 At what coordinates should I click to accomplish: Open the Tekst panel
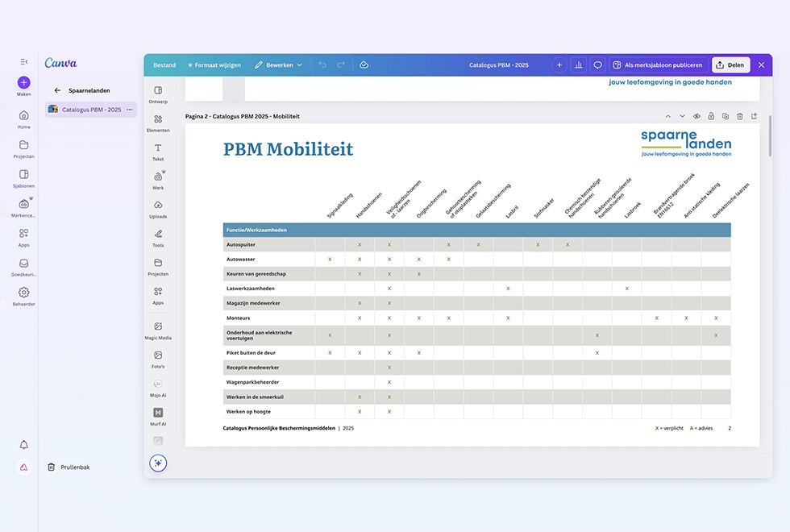click(158, 152)
